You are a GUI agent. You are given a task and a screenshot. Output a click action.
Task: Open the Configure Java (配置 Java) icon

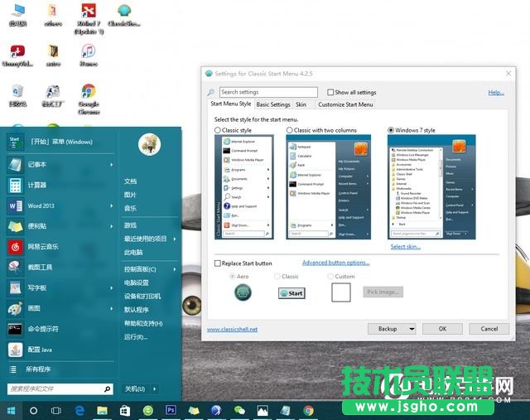pos(15,350)
